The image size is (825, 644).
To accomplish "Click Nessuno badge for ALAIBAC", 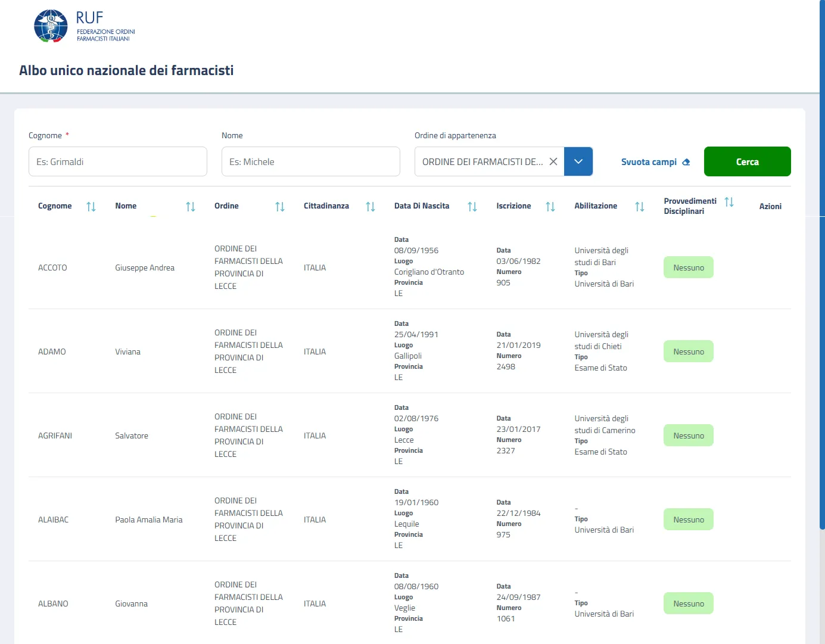I will tap(689, 519).
